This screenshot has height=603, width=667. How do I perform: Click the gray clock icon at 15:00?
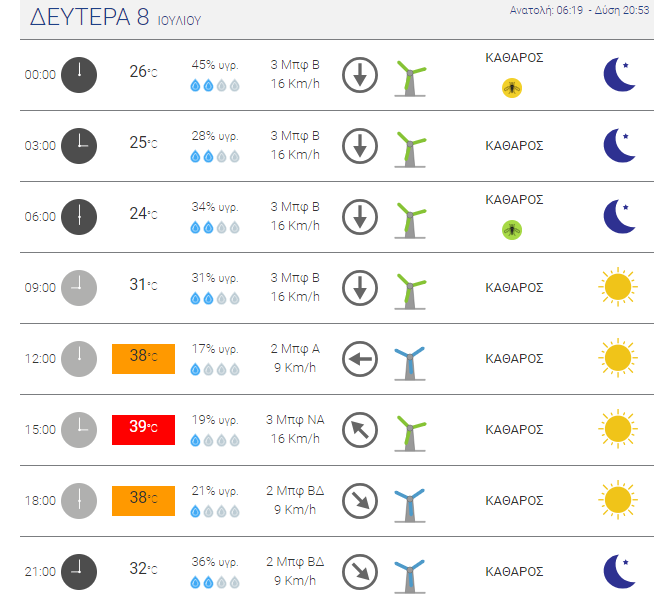[x=79, y=430]
